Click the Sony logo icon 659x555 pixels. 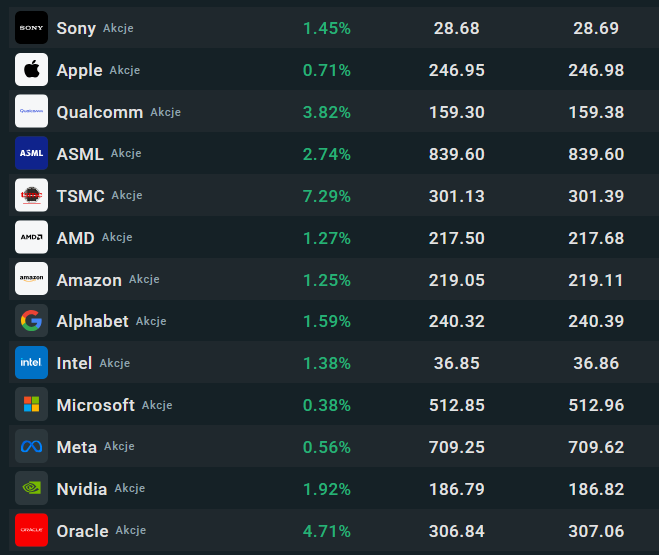[31, 28]
